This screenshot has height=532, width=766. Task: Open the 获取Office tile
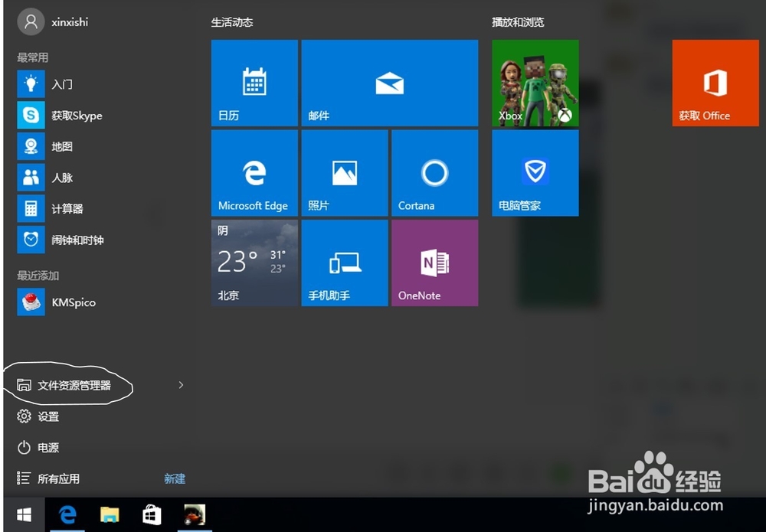(x=715, y=83)
